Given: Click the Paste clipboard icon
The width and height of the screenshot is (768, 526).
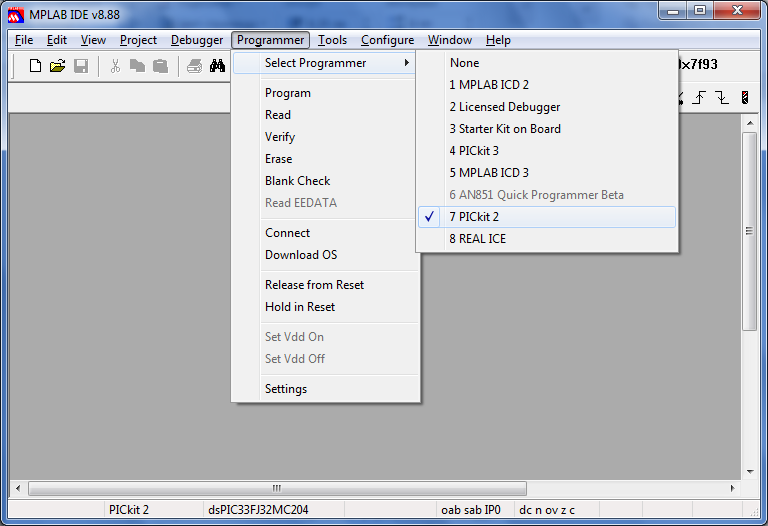Looking at the screenshot, I should (x=160, y=66).
